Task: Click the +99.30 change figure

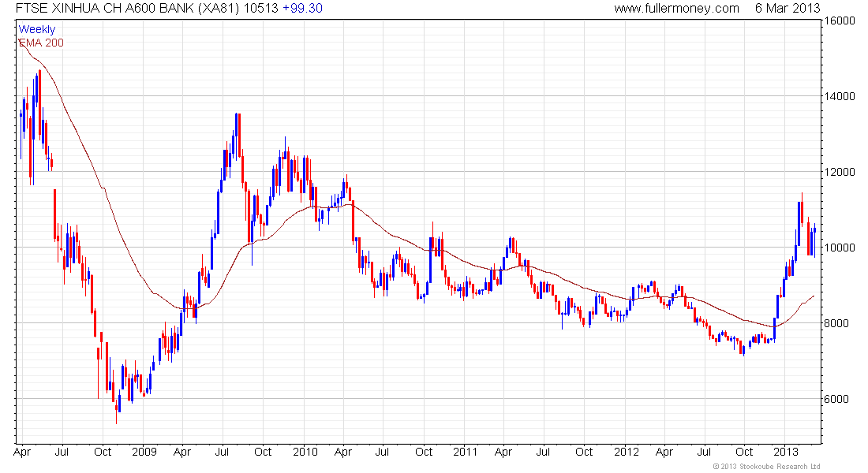Action: click(x=302, y=9)
